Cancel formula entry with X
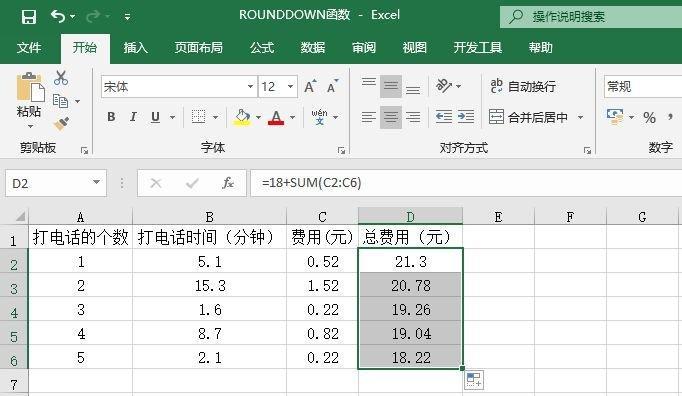 tap(156, 183)
